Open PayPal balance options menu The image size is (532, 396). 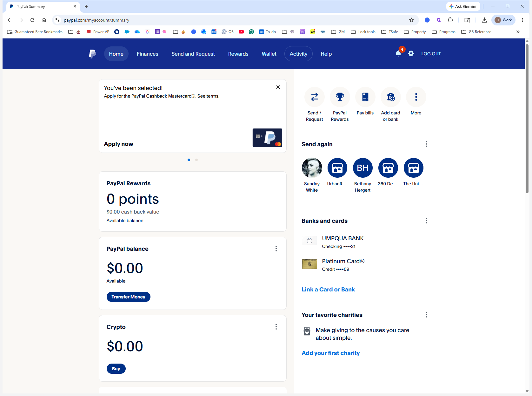[276, 249]
